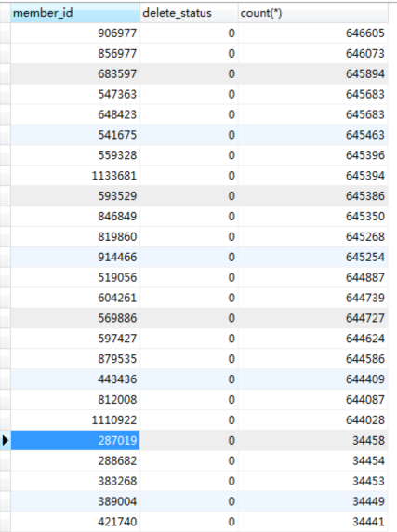The height and width of the screenshot is (532, 397).
Task: Select member_id cell 1110922
Action: point(75,420)
